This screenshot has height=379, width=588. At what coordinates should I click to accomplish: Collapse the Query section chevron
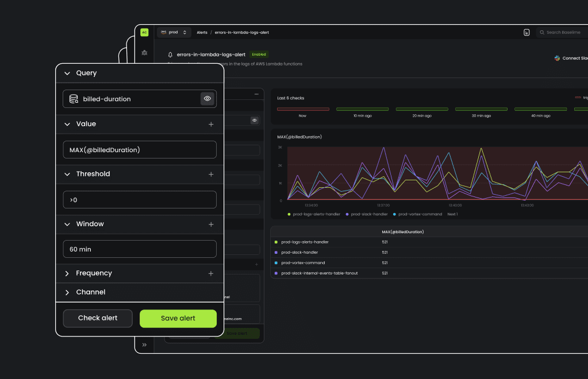click(67, 74)
